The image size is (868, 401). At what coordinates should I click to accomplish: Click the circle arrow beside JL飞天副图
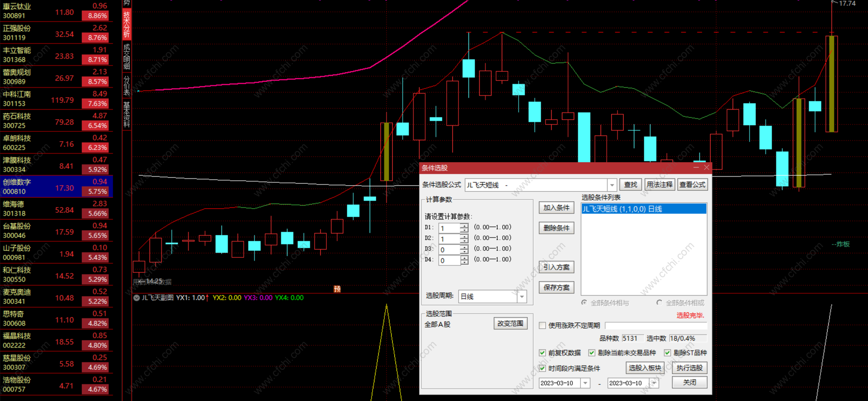tap(137, 298)
